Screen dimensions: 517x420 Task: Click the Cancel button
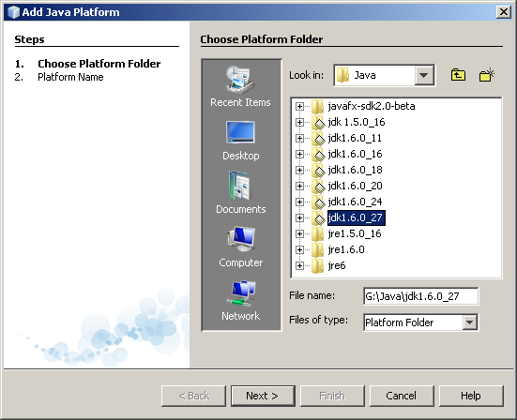pos(402,396)
